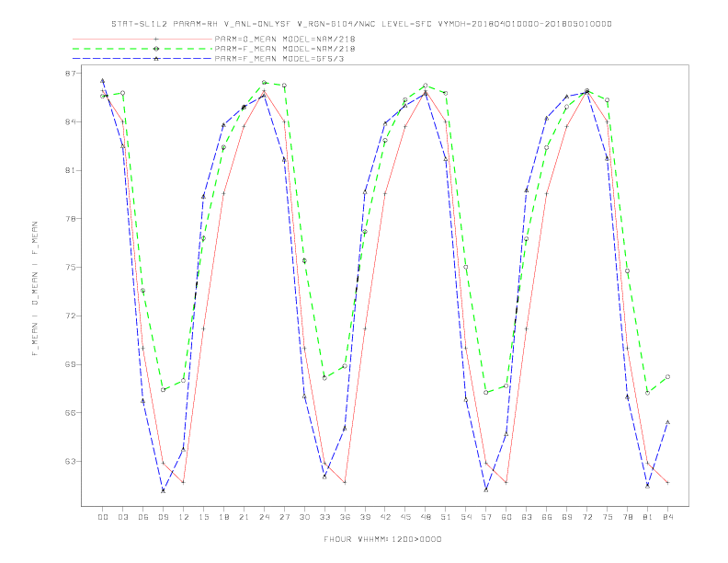Click the x-axis forecast hour label 45
728x563 pixels.
pyautogui.click(x=405, y=517)
